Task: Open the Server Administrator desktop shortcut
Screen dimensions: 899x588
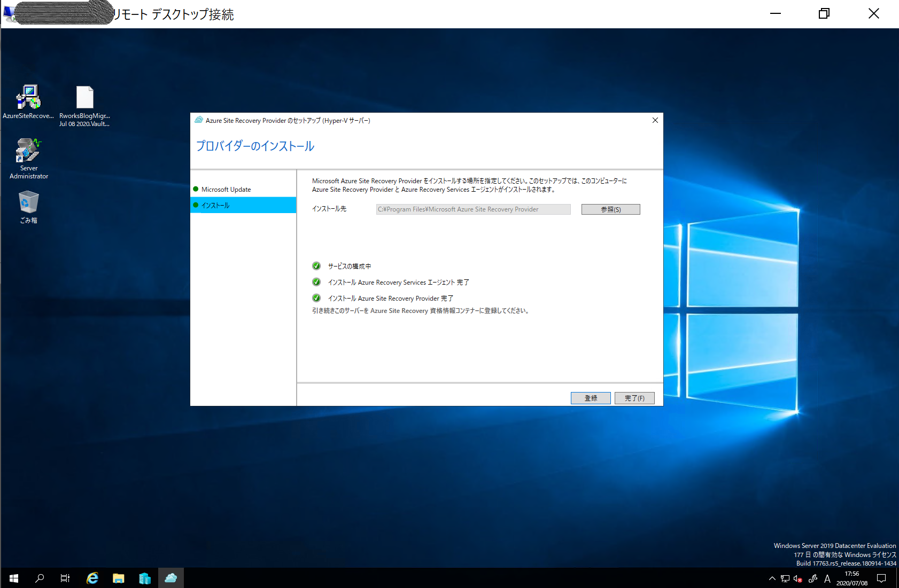Action: [29, 158]
